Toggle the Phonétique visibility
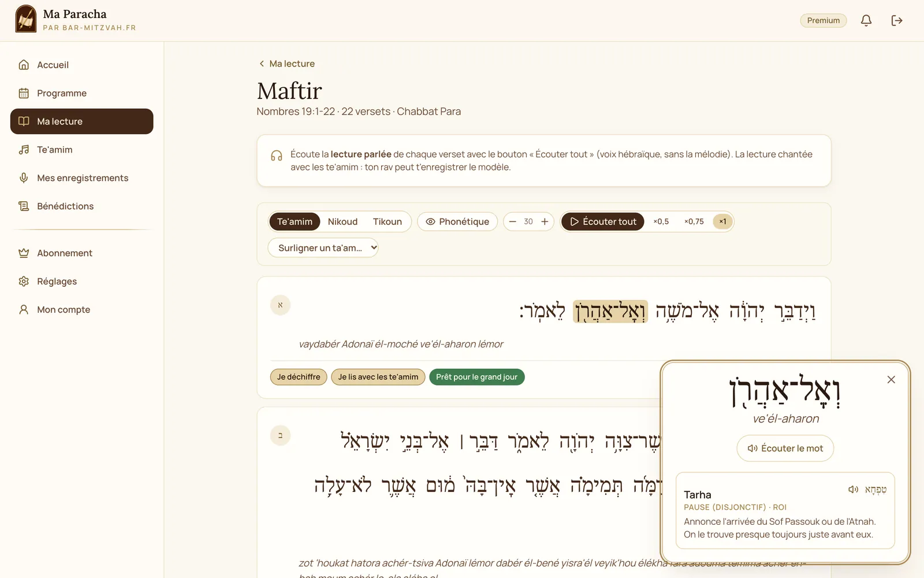Image resolution: width=924 pixels, height=578 pixels. pos(457,221)
